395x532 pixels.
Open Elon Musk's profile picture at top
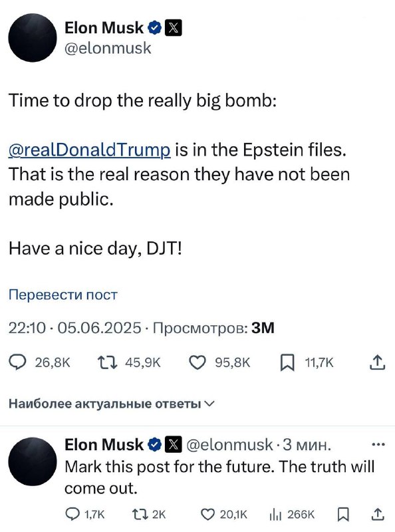coord(33,38)
